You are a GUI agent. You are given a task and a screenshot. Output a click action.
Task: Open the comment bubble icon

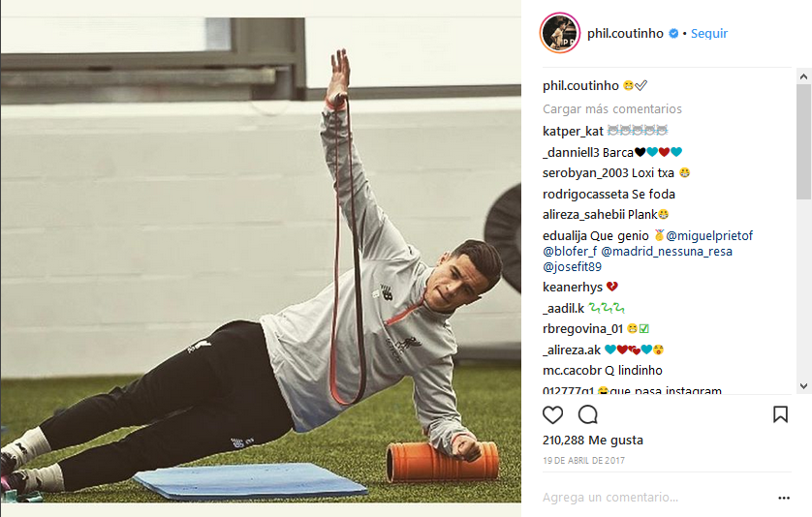(x=588, y=414)
